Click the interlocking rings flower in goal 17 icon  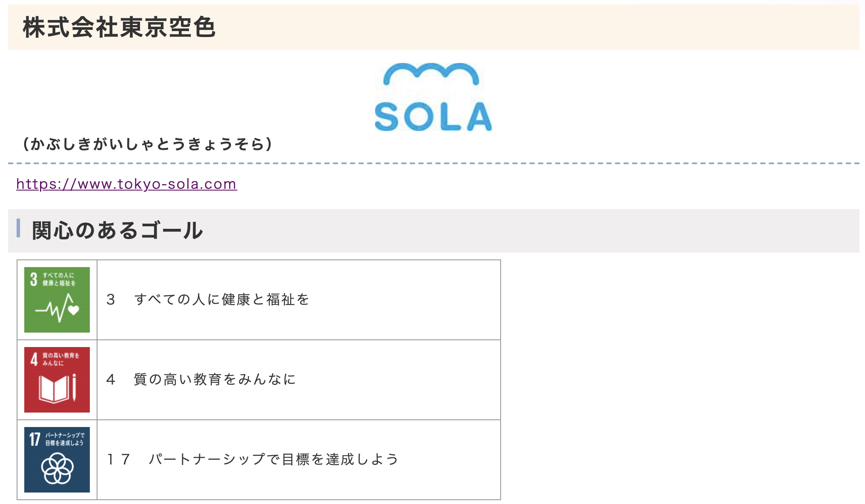[57, 468]
